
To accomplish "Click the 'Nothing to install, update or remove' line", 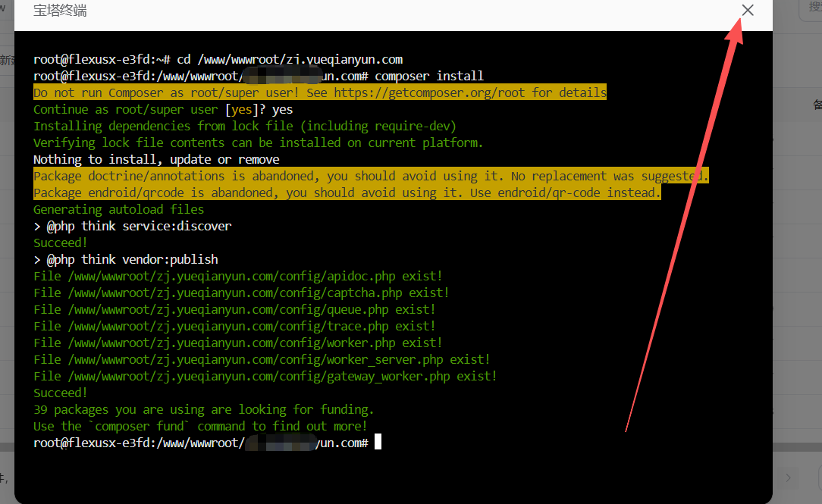I will (156, 159).
